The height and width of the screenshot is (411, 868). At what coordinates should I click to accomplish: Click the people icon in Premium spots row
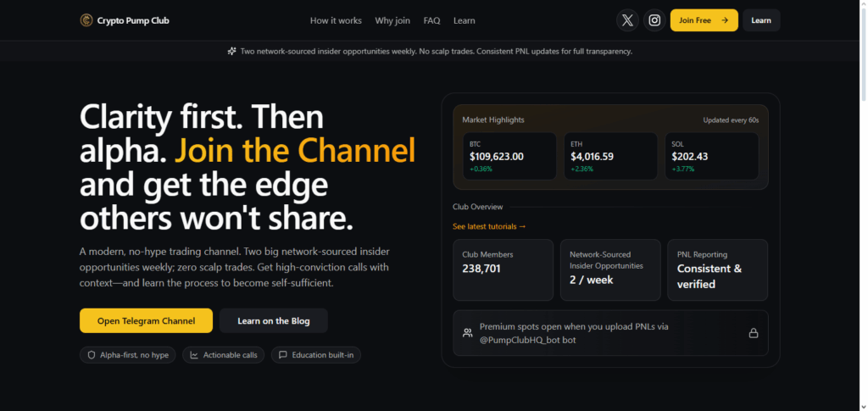pos(468,333)
